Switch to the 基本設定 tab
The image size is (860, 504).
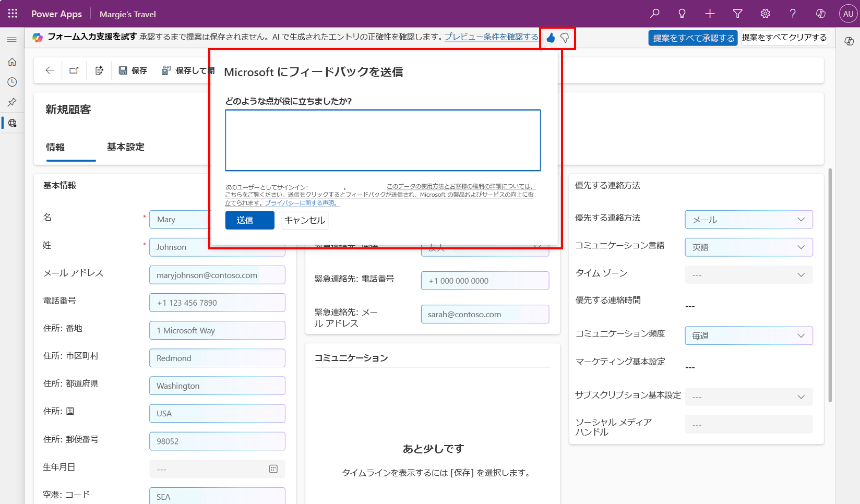point(126,147)
